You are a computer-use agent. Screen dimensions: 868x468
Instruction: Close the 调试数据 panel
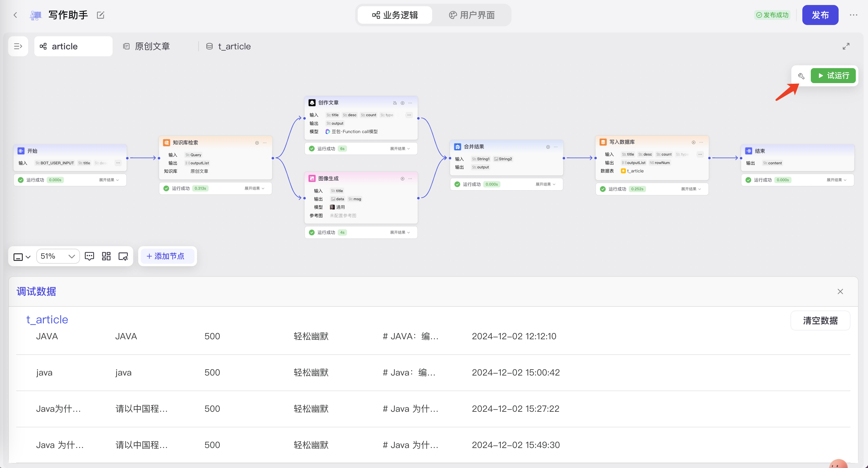[x=840, y=291]
